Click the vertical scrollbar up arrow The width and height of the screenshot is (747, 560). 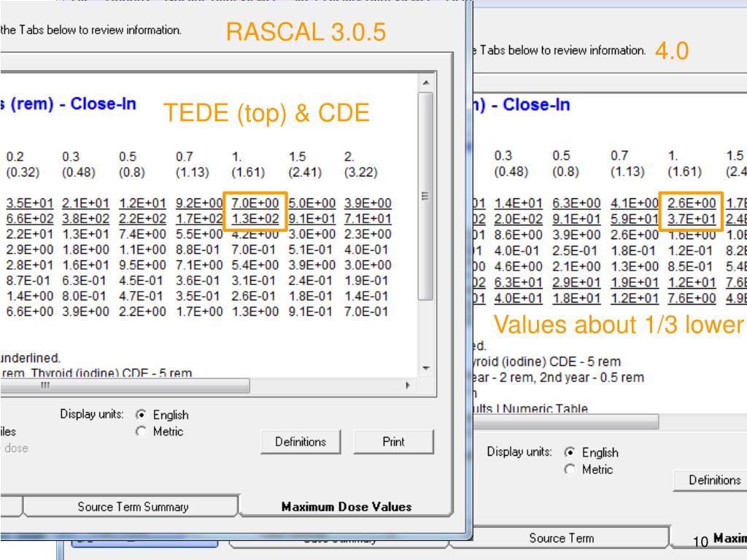426,83
